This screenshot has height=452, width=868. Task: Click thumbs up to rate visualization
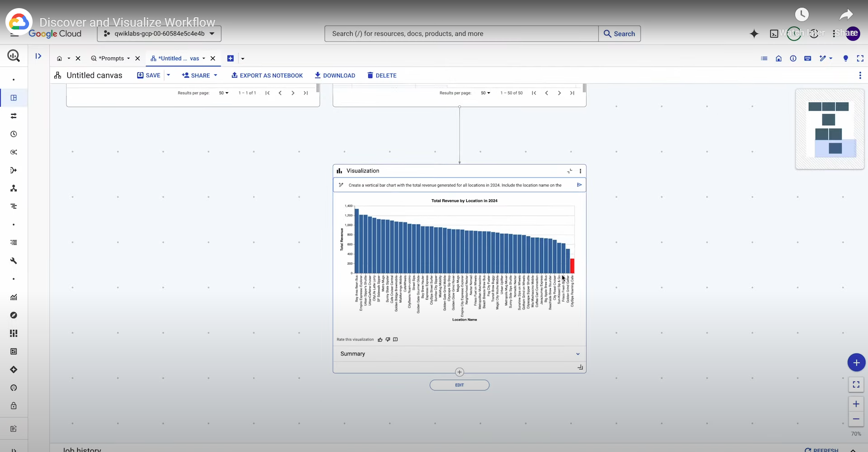click(x=380, y=339)
